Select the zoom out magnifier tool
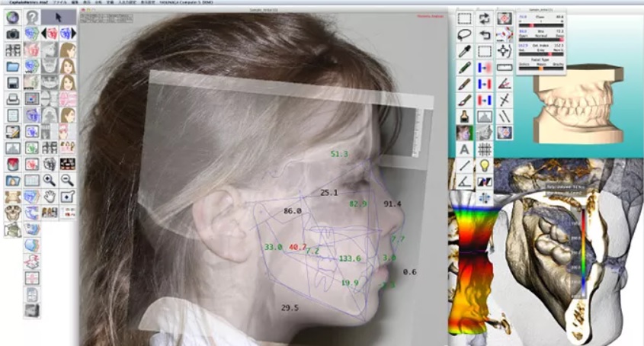The image size is (644, 346). tap(67, 181)
